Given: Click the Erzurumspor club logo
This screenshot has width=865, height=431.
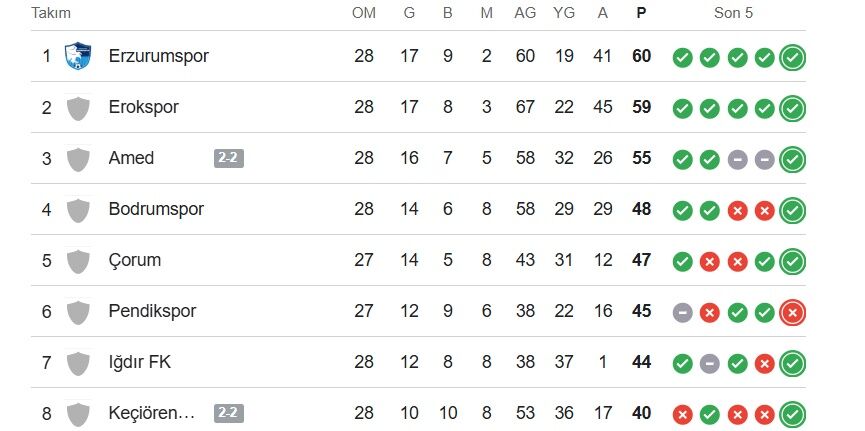Looking at the screenshot, I should tap(78, 56).
